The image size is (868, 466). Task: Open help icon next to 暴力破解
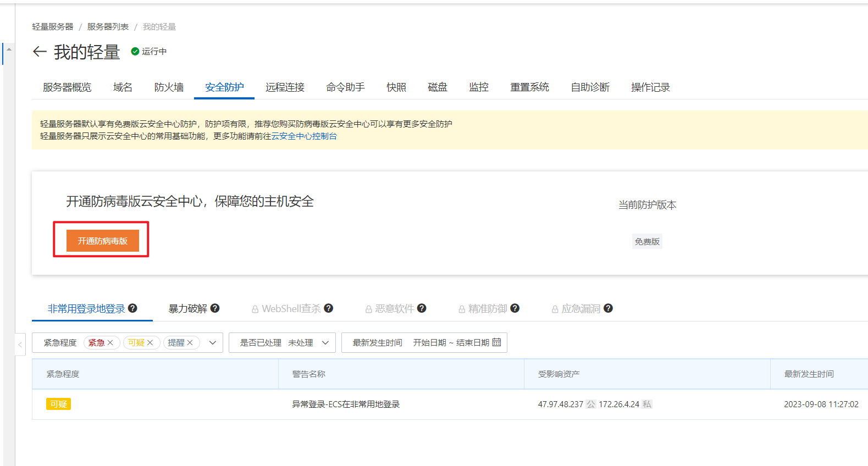(215, 308)
